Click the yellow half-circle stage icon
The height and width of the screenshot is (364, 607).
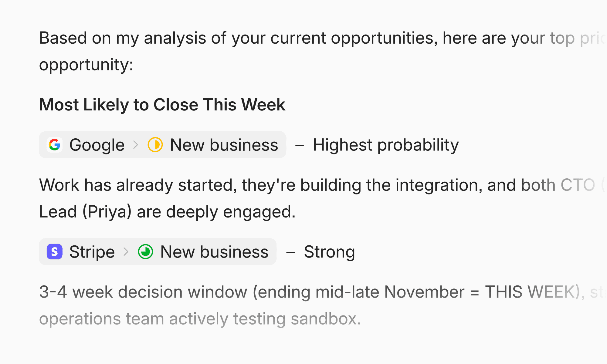coord(155,145)
